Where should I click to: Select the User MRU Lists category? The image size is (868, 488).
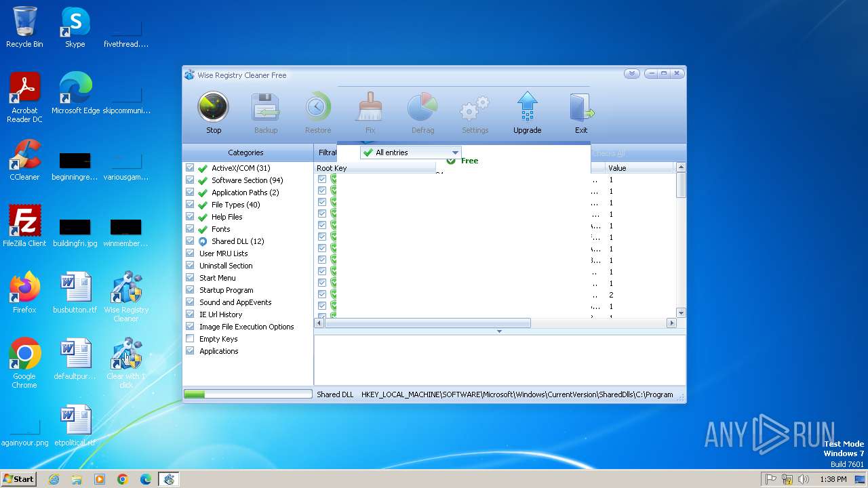[224, 253]
